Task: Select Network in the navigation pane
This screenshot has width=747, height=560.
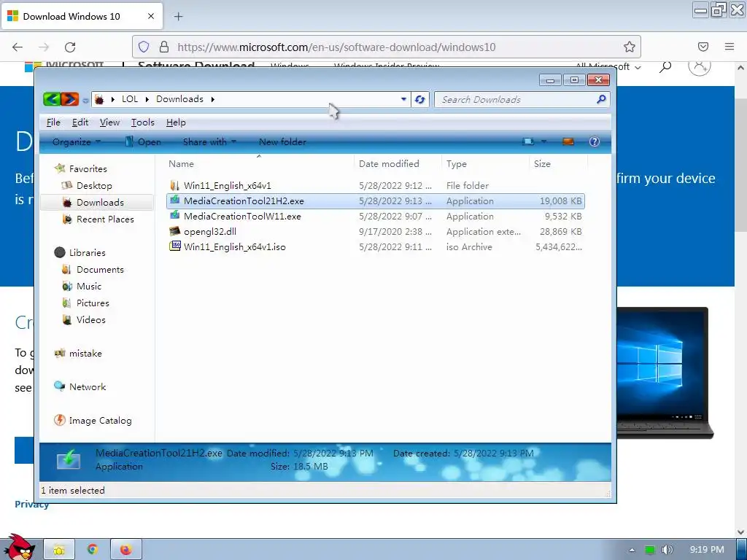Action: point(88,386)
